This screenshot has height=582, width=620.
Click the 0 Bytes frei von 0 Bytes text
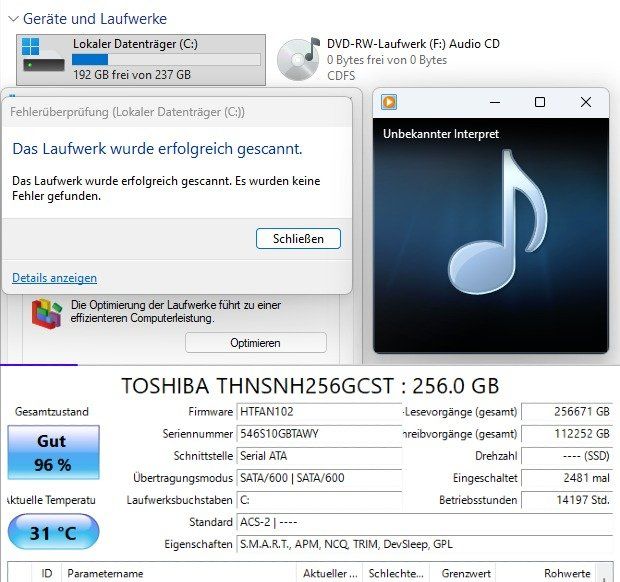tap(387, 60)
